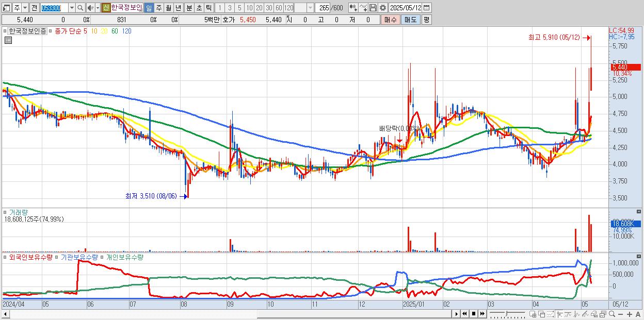Viewport: 644px width, 320px height.
Task: Click the 개인보유수량 legend label
Action: [x=124, y=257]
